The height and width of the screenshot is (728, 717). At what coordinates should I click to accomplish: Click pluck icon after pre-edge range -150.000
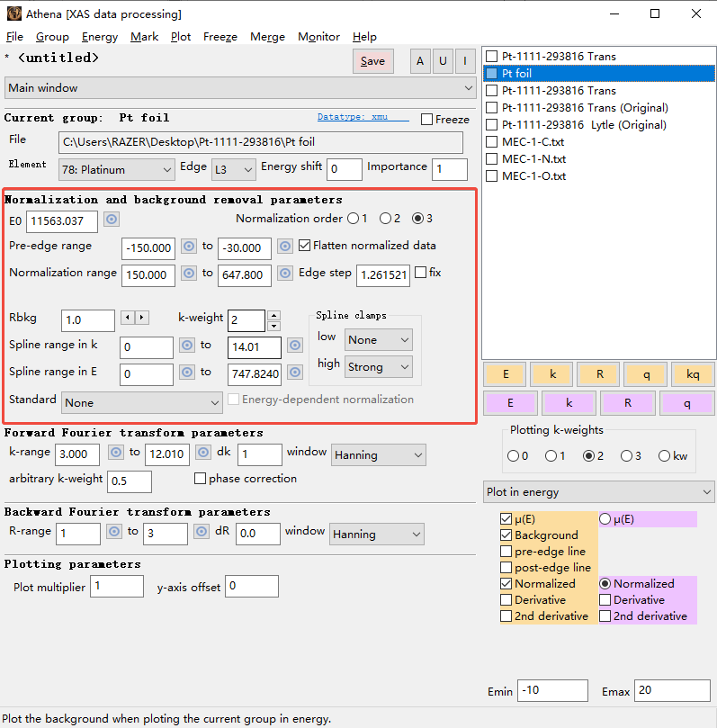pyautogui.click(x=189, y=247)
